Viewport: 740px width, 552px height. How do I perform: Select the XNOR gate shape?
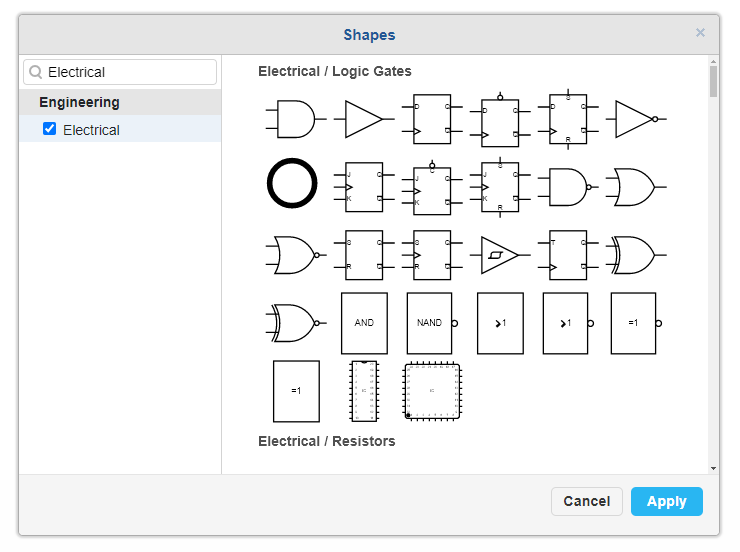coord(294,323)
